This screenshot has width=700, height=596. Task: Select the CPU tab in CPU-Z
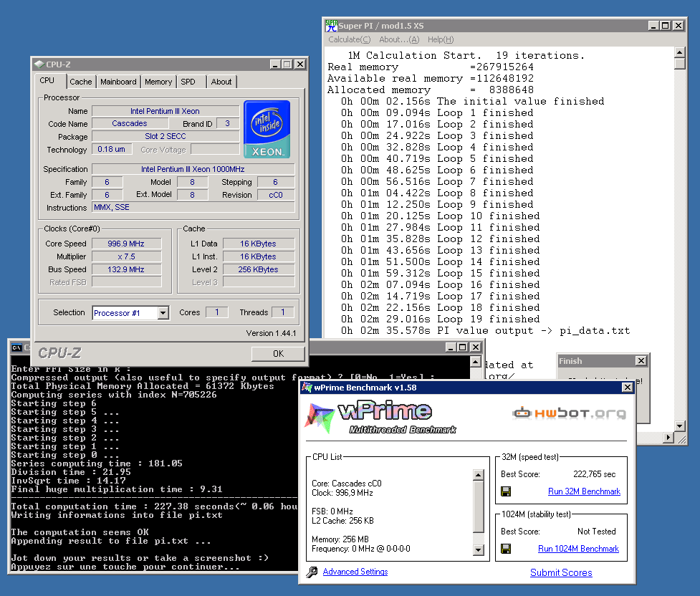47,80
